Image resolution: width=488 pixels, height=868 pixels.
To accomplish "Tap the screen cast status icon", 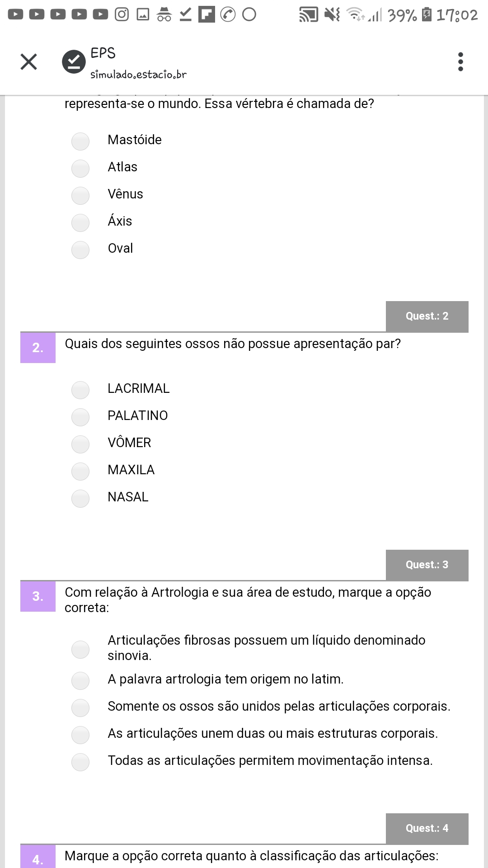I will [309, 15].
